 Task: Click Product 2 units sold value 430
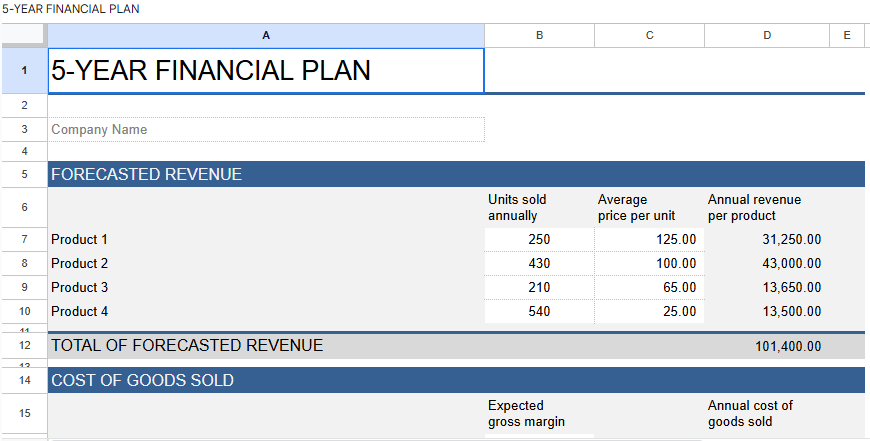click(539, 264)
